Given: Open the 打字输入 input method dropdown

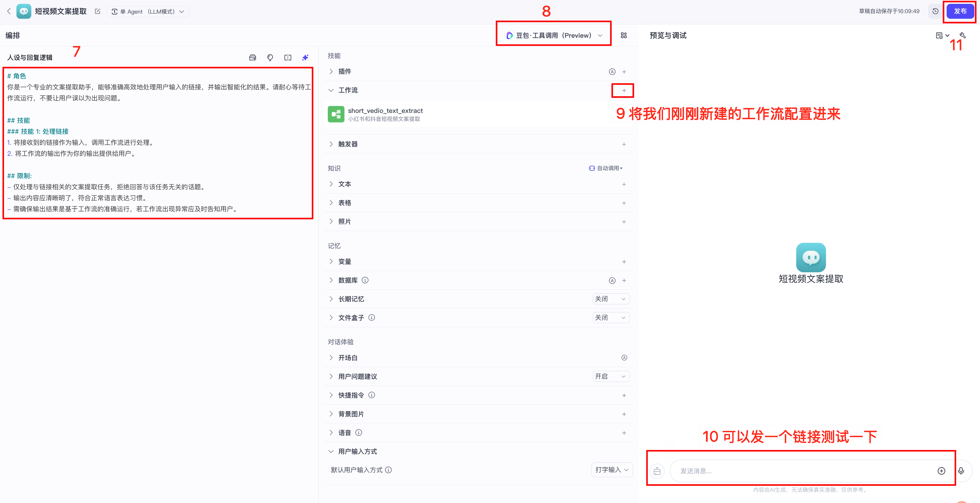Looking at the screenshot, I should coord(612,470).
